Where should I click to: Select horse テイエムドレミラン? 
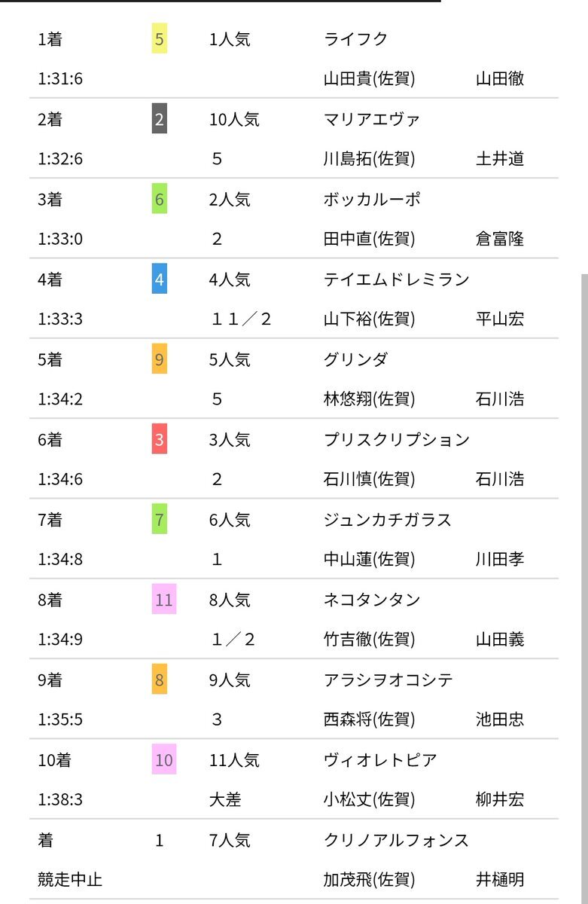[x=397, y=279]
